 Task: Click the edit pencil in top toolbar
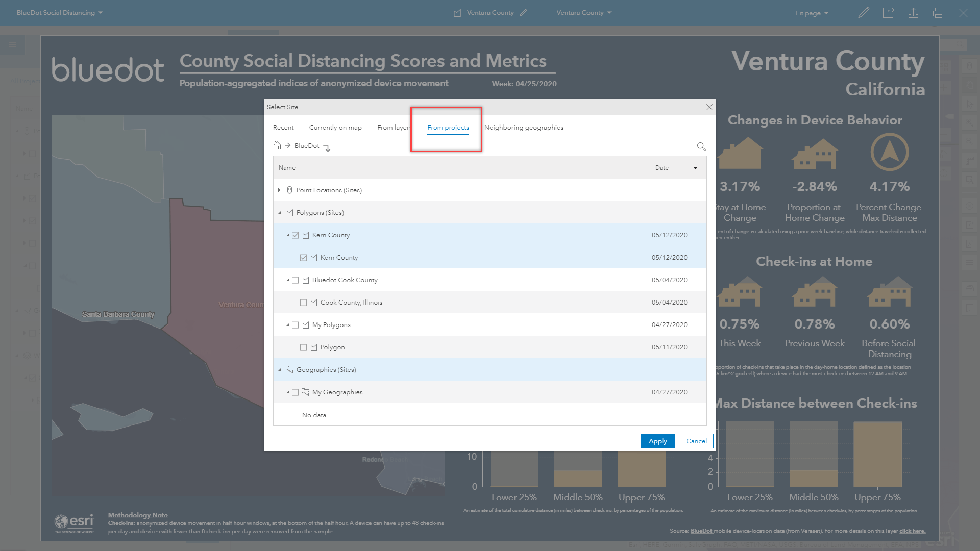pos(863,13)
